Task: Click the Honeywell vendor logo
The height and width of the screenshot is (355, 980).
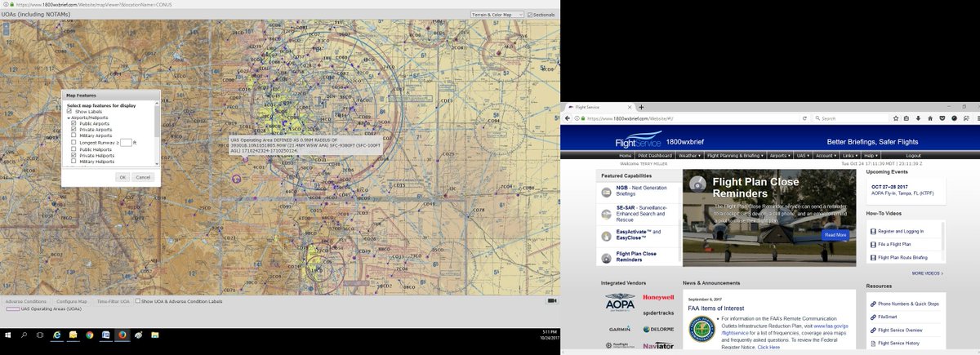Action: pyautogui.click(x=658, y=298)
